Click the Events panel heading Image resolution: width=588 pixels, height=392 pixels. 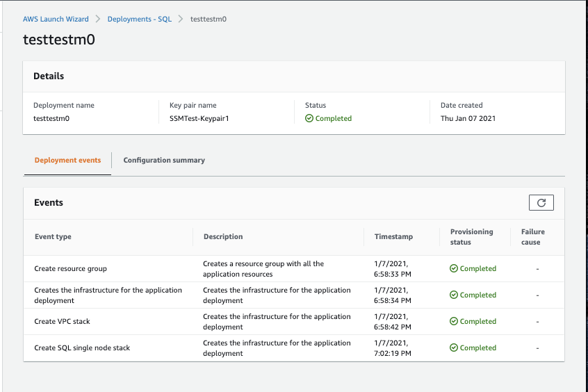coord(49,202)
